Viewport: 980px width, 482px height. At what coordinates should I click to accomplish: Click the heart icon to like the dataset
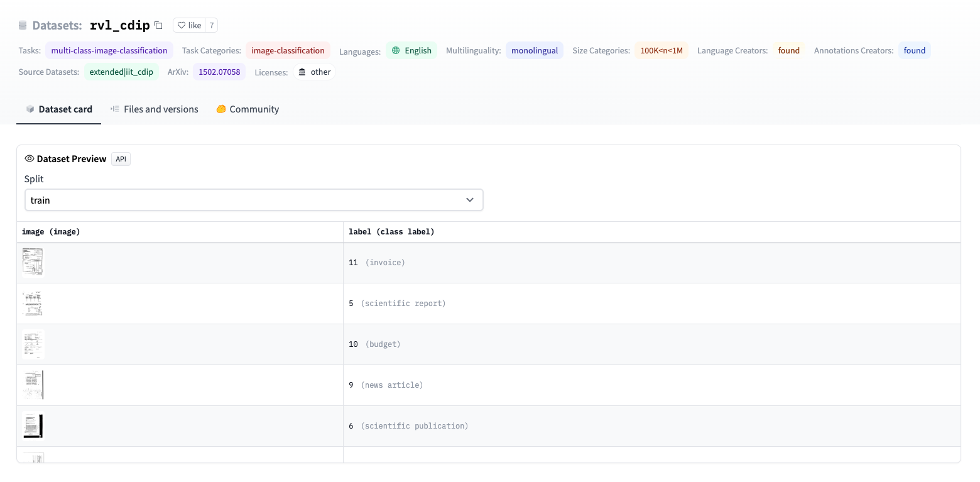point(182,25)
